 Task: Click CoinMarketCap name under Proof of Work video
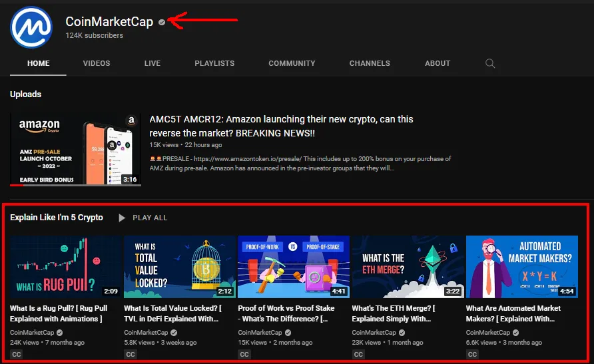[x=260, y=333]
